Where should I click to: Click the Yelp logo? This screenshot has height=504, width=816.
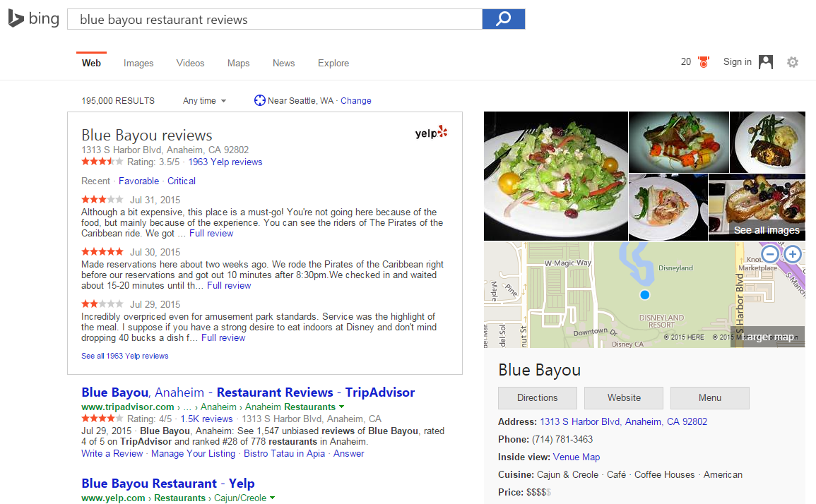coord(431,132)
